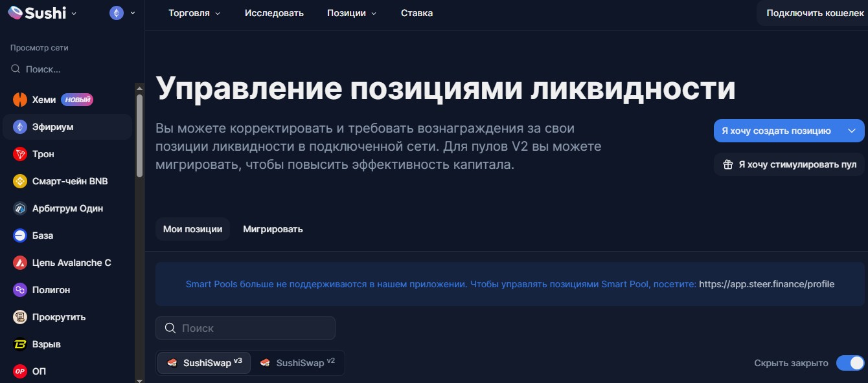Open the app.steer.finance/profile link

pos(766,284)
